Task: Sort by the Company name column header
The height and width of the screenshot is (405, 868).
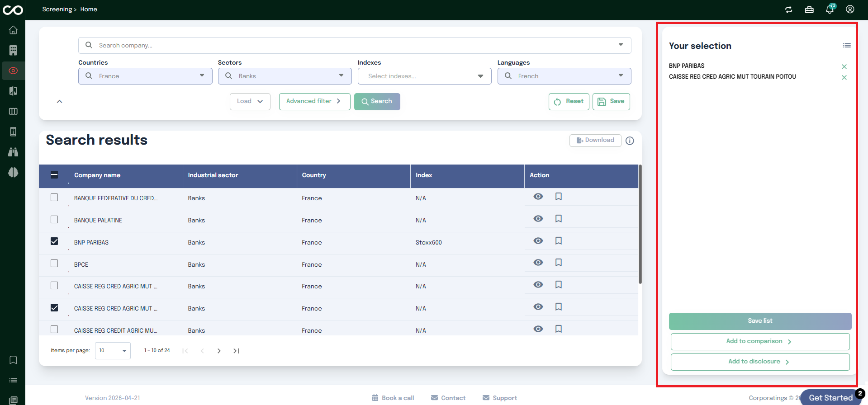Action: tap(97, 175)
